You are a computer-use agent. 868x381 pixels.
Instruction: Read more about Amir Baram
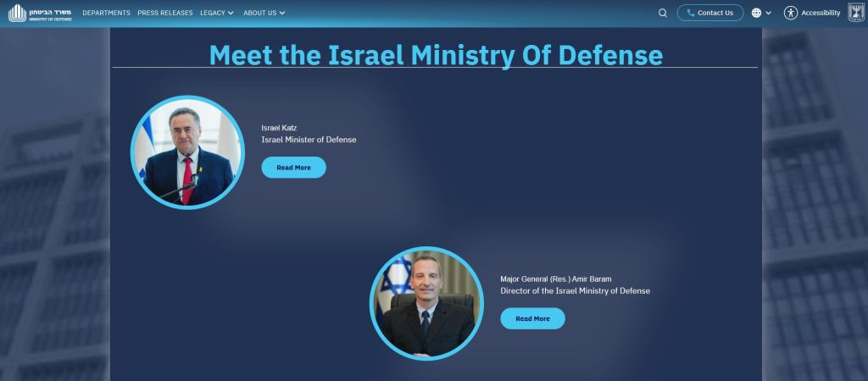coord(532,318)
